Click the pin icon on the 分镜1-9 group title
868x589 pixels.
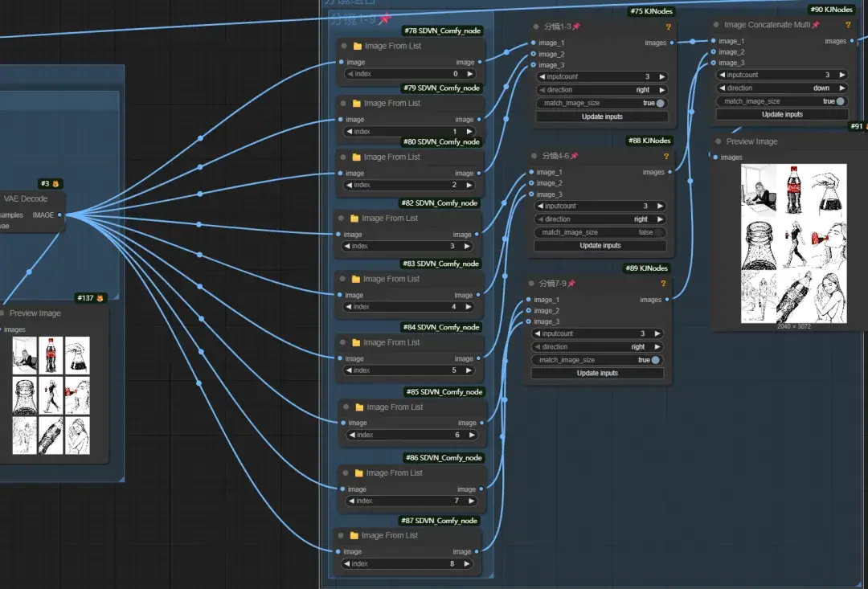click(x=385, y=18)
